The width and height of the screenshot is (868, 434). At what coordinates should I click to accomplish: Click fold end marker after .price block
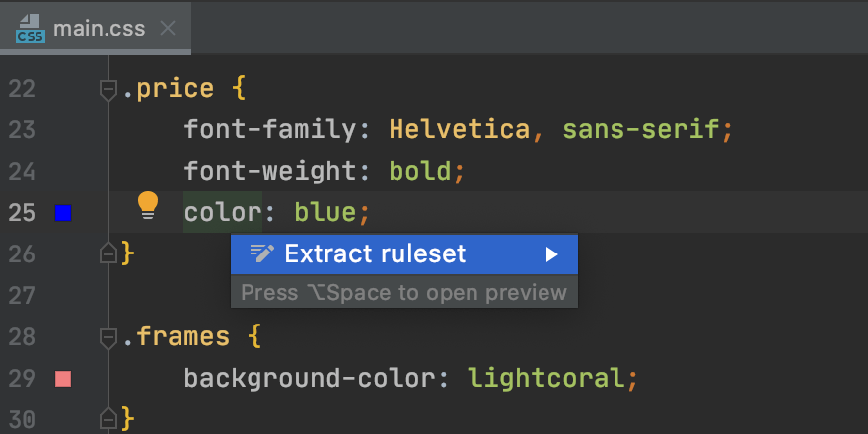[108, 253]
